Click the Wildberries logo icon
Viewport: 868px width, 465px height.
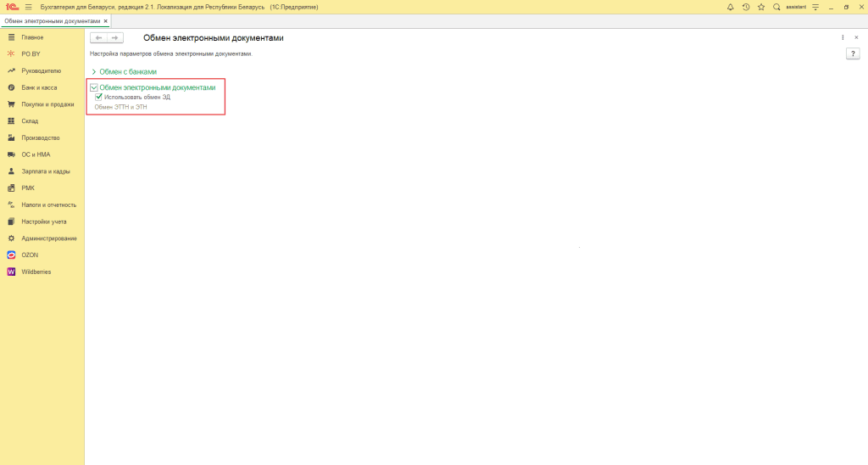[x=11, y=272]
